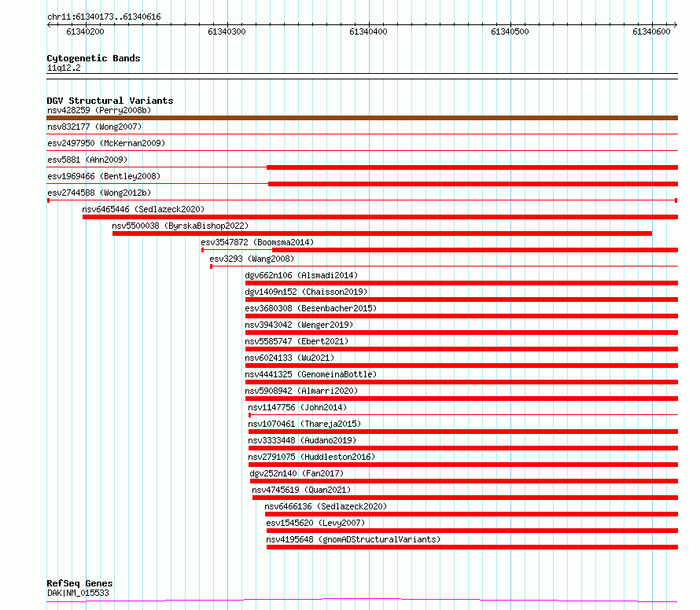Select the Cytogenetic Bands track title
This screenshot has height=610, width=700.
coord(94,58)
